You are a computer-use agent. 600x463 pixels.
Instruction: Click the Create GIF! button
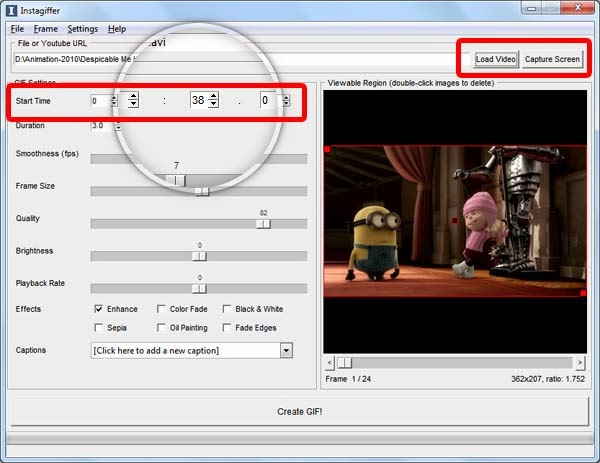pyautogui.click(x=300, y=412)
